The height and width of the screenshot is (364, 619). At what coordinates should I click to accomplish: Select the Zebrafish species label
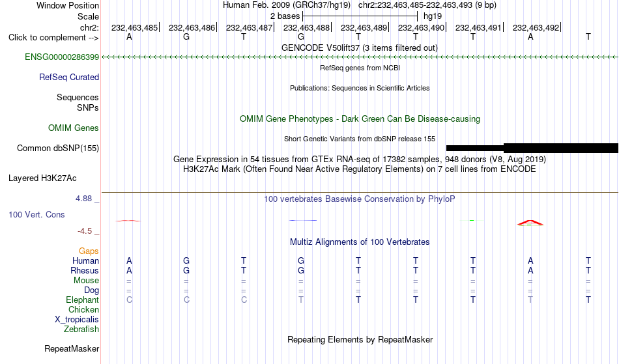pyautogui.click(x=81, y=329)
